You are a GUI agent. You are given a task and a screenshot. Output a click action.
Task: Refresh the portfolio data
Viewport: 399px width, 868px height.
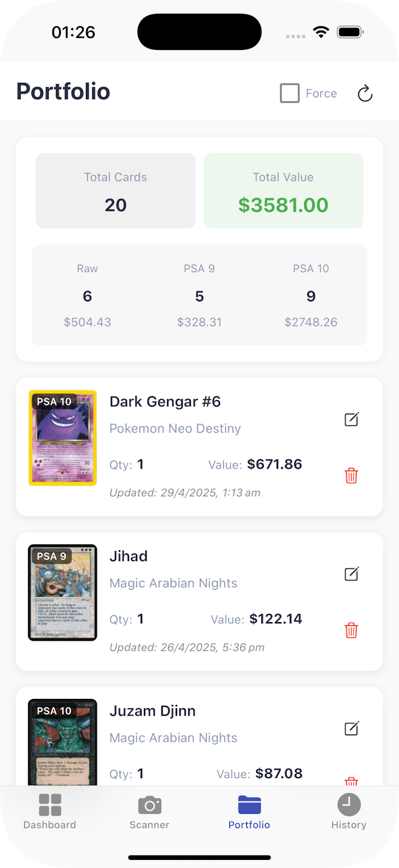365,93
